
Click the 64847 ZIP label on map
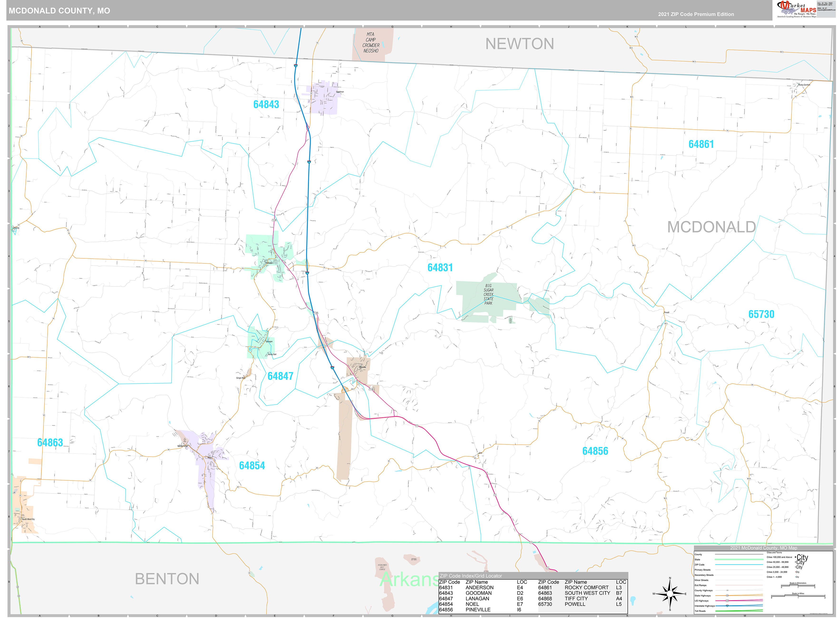pyautogui.click(x=280, y=376)
